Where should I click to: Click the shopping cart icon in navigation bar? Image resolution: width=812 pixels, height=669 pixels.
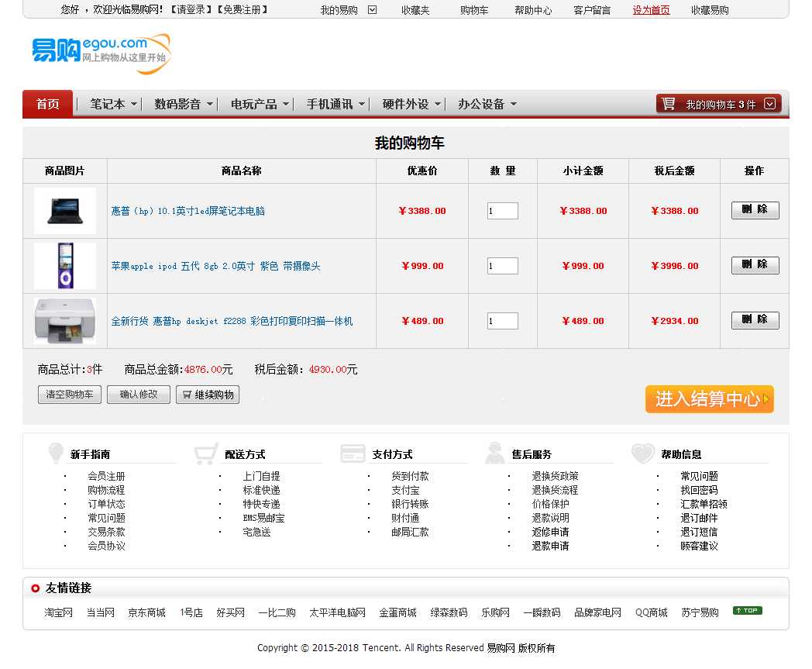click(x=668, y=104)
